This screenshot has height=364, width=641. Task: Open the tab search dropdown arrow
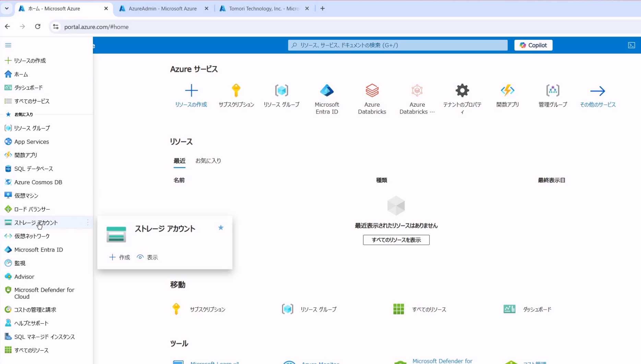coord(7,8)
